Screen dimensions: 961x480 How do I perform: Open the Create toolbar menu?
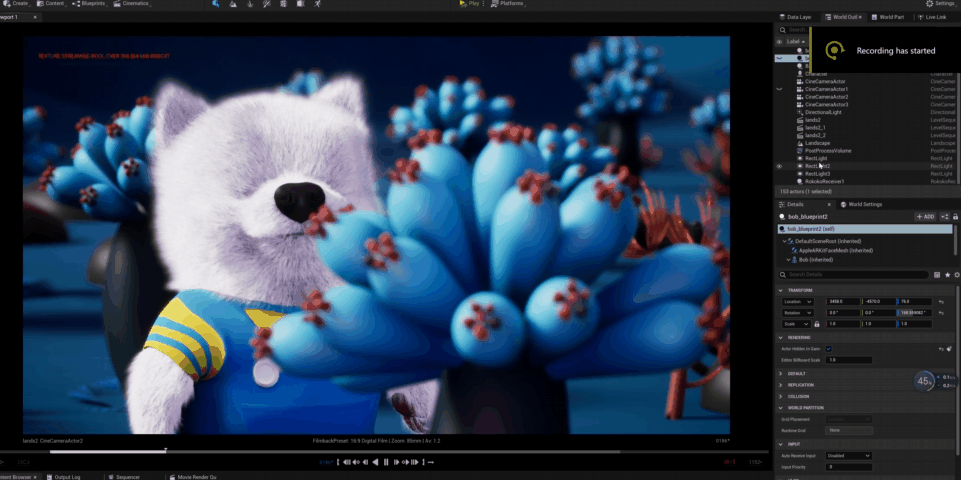15,4
